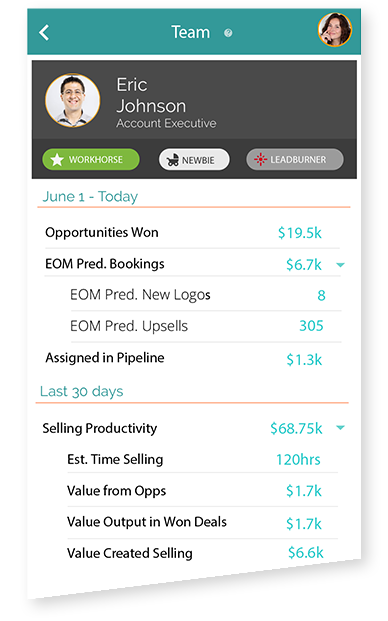Screen dimensions: 388x621
Task: Open the Opportunities Won $19.5k value
Action: coord(300,233)
